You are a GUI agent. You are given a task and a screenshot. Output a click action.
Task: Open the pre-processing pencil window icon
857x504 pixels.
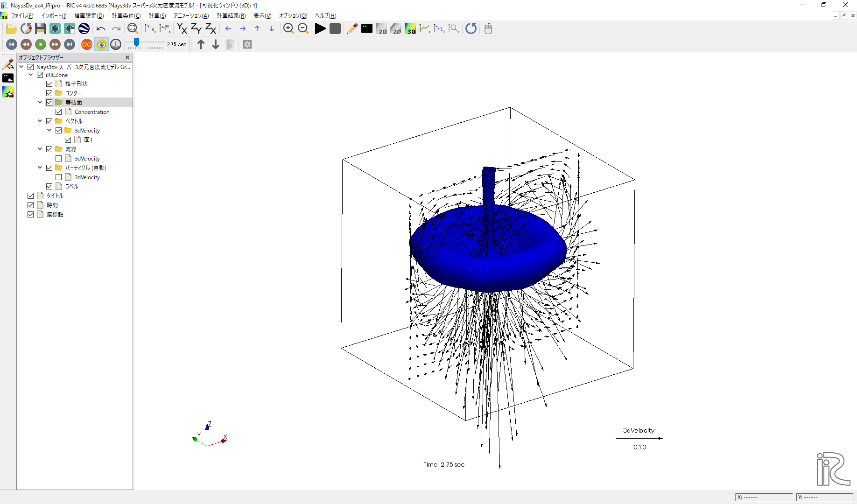[352, 29]
